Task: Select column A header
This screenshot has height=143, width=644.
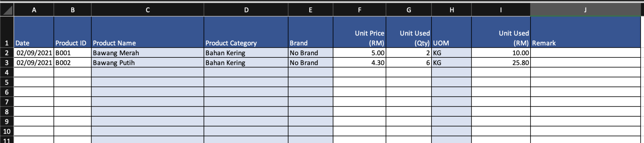Action: click(x=34, y=10)
